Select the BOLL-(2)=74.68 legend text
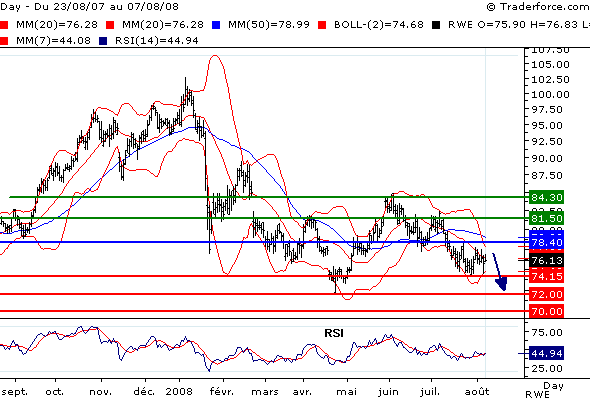This screenshot has width=590, height=400. tap(379, 25)
